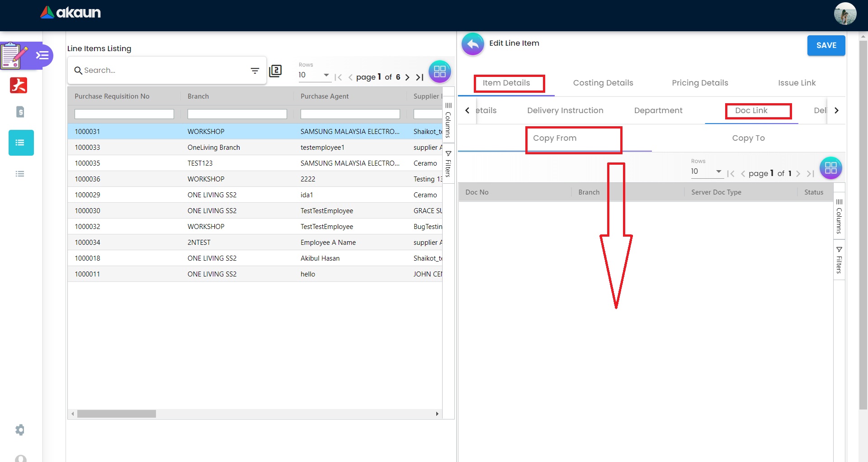This screenshot has height=462, width=868.
Task: Open the settings gear in sidebar
Action: pos(20,429)
